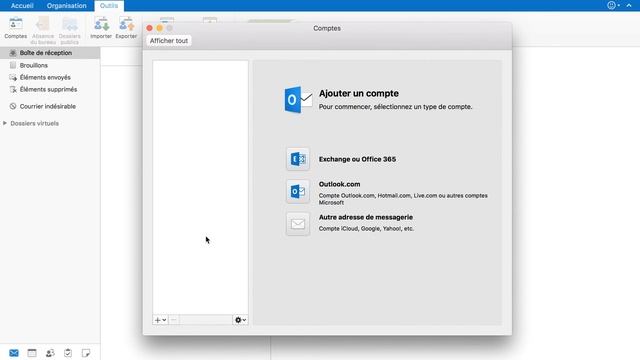Click Autre adresse de messagerie label

click(x=366, y=217)
